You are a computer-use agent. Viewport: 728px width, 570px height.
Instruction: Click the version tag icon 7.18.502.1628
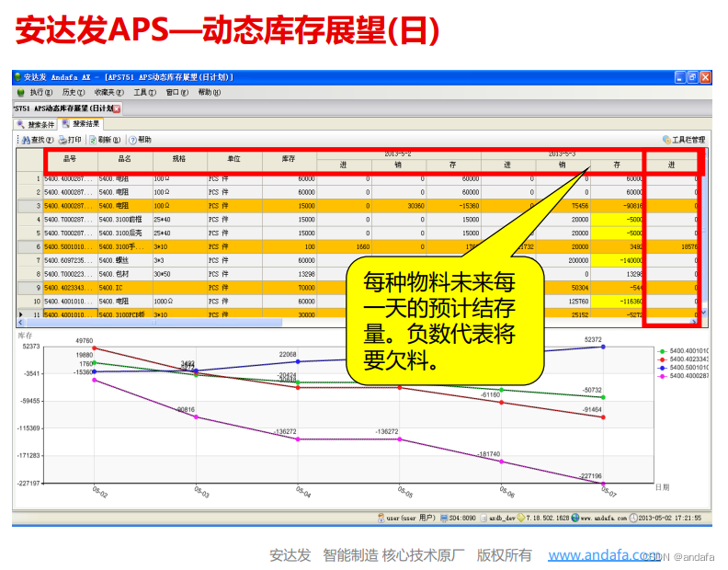tap(521, 518)
